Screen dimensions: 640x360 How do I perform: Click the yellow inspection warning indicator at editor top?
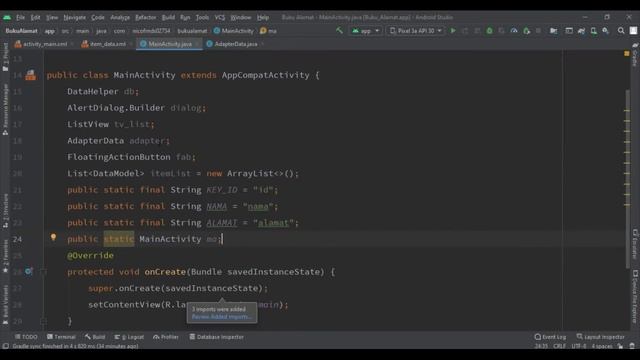click(x=627, y=54)
